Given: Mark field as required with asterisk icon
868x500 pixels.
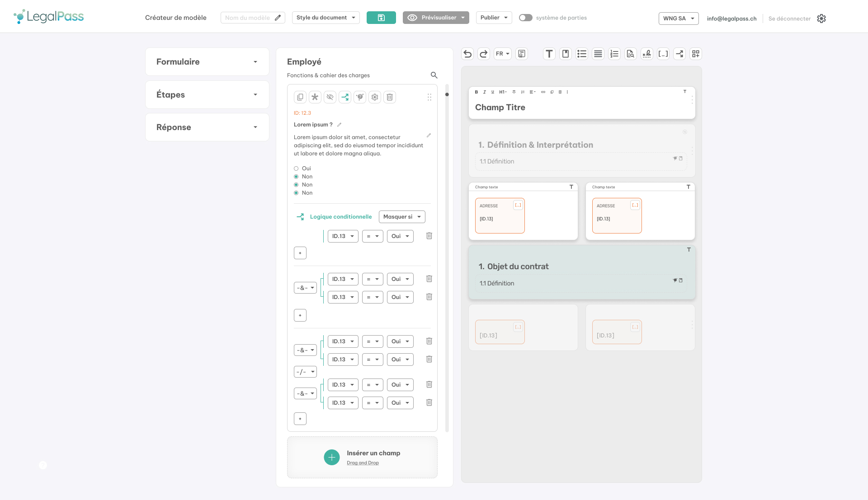Looking at the screenshot, I should pos(315,97).
